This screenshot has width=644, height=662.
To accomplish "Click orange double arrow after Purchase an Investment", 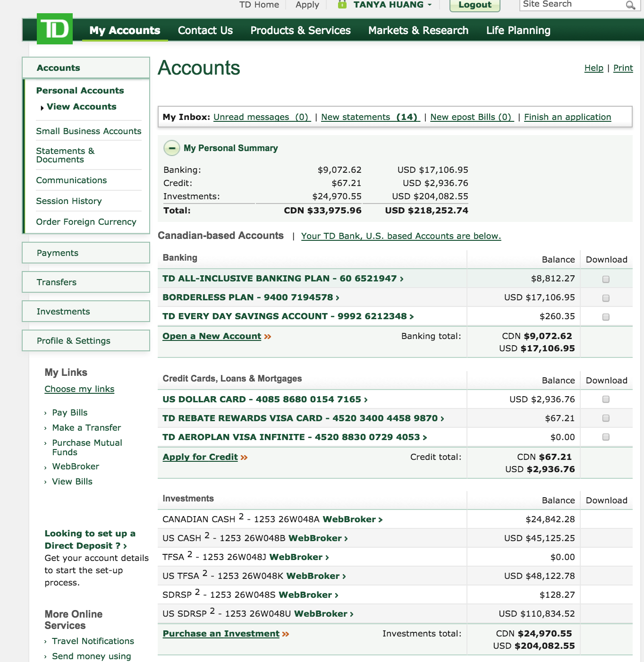I will (x=286, y=634).
